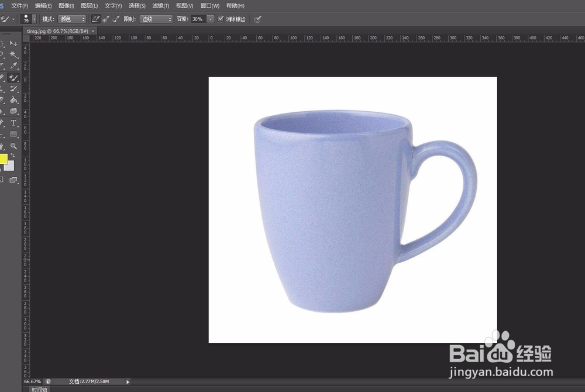The width and height of the screenshot is (585, 392).
Task: Open the 窗口(W) menu
Action: coord(209,6)
